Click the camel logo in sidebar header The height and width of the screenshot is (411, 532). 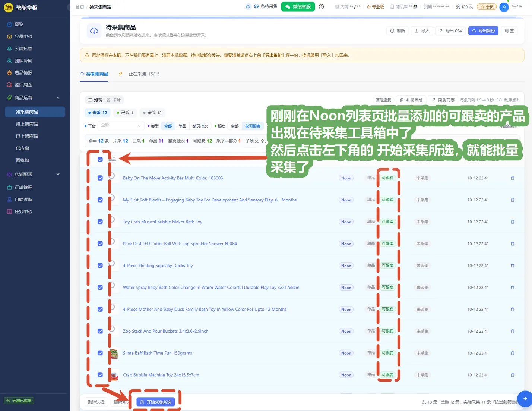(8, 7)
